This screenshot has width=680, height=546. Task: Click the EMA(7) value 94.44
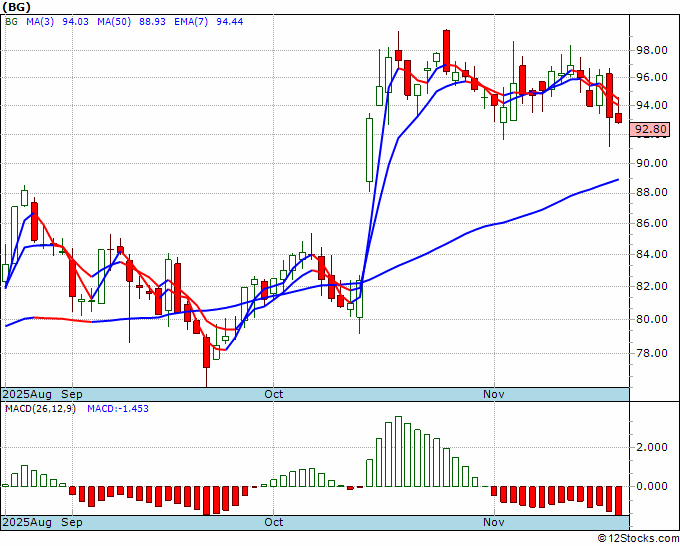[x=230, y=22]
